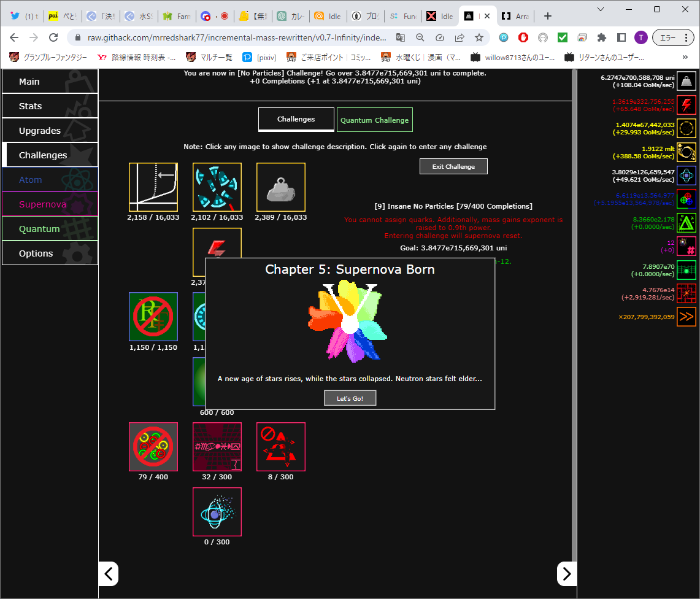
Task: Open browser extensions puzzle icon
Action: coord(602,37)
